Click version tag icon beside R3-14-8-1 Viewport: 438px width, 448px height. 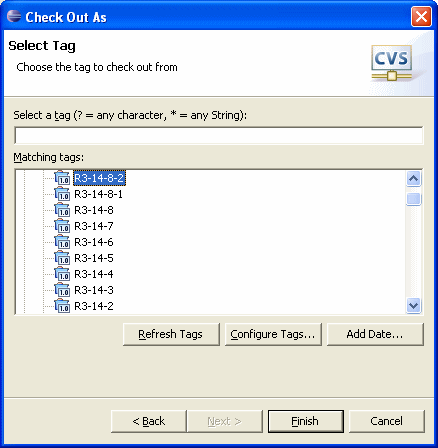point(62,194)
